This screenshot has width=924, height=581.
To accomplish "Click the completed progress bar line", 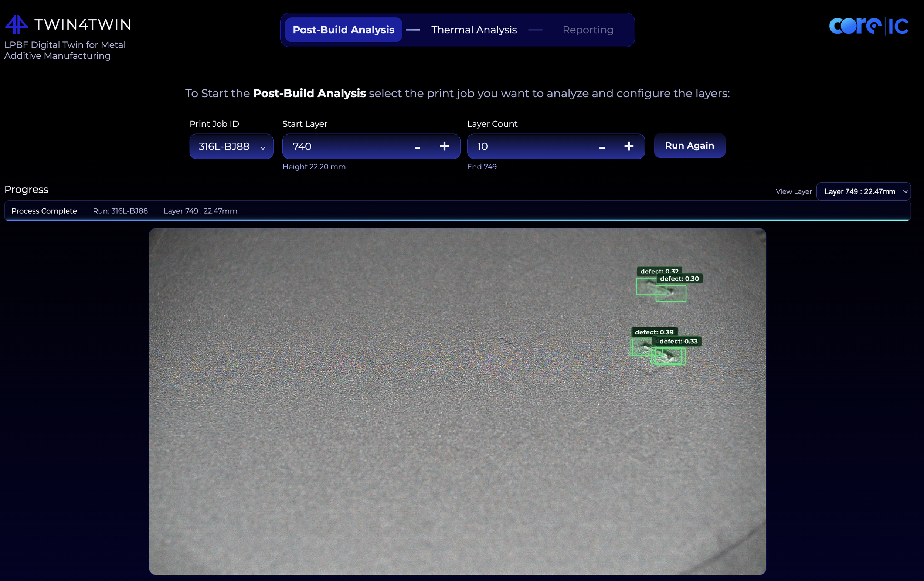I will coord(458,220).
